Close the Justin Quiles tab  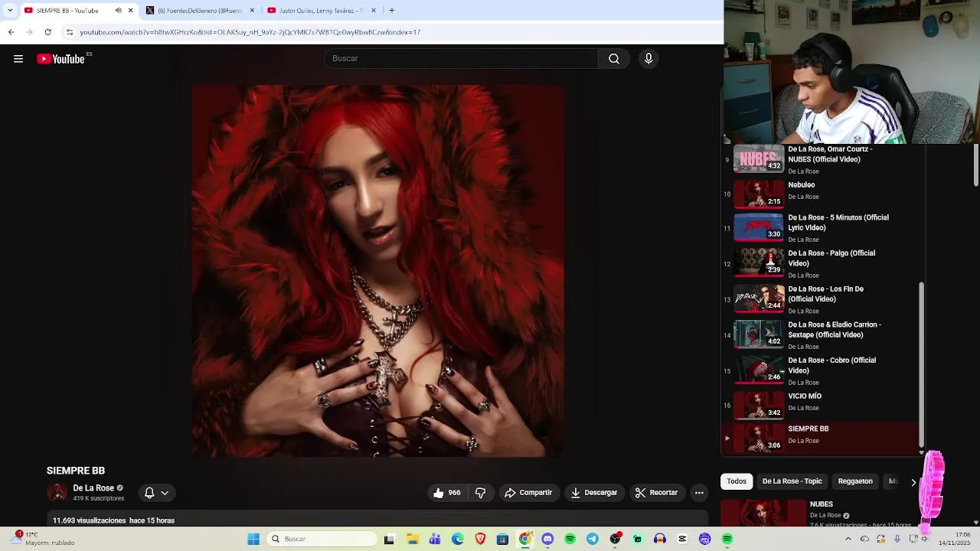click(374, 11)
